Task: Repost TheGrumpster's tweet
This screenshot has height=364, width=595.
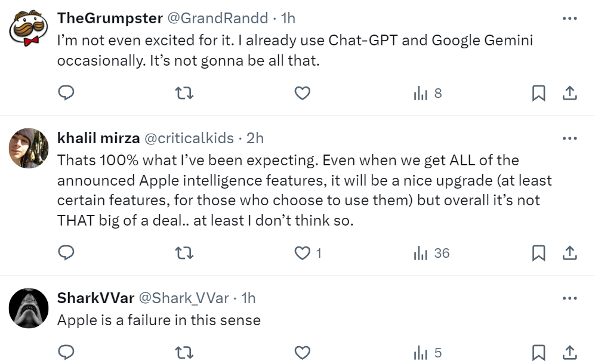Action: 185,93
